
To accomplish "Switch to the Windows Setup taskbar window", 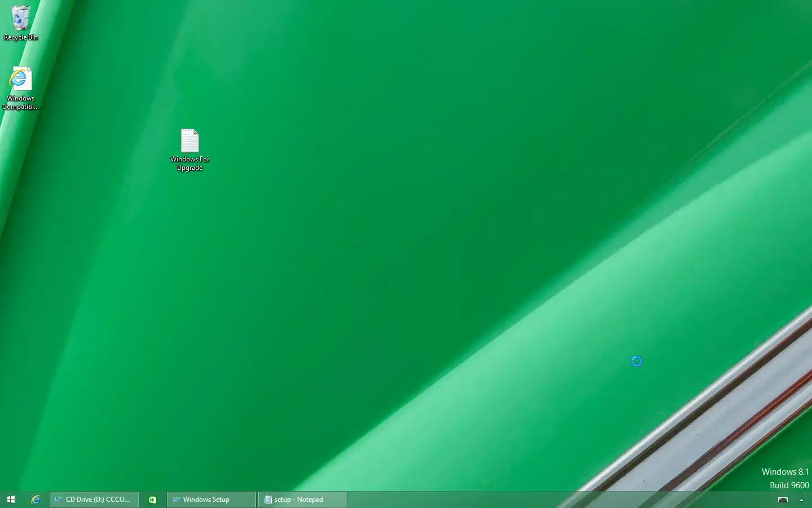I will (x=211, y=500).
